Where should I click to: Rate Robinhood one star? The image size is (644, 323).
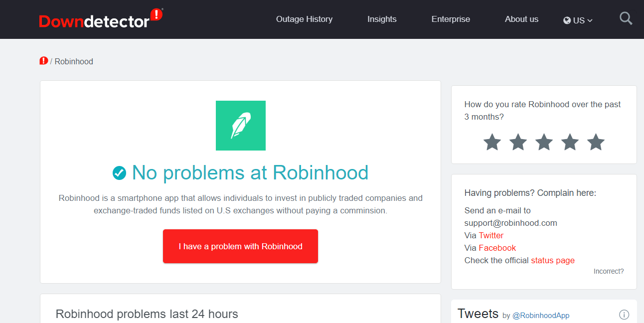coord(492,142)
